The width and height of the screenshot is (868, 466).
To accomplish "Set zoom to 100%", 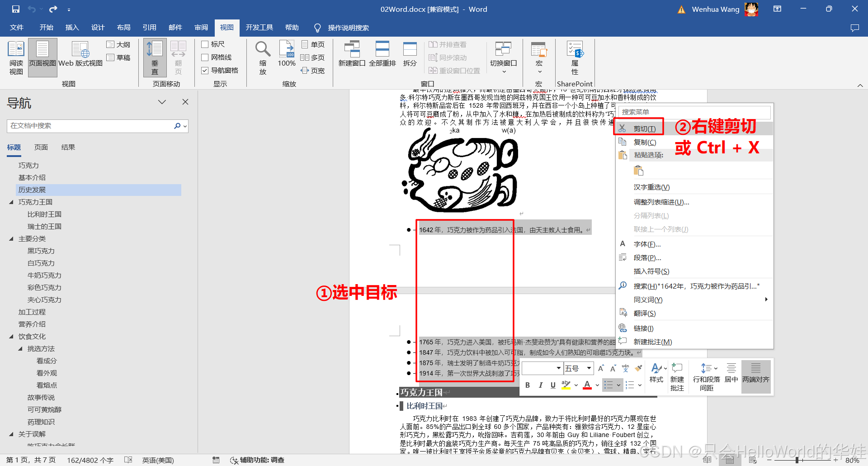I will [x=287, y=54].
